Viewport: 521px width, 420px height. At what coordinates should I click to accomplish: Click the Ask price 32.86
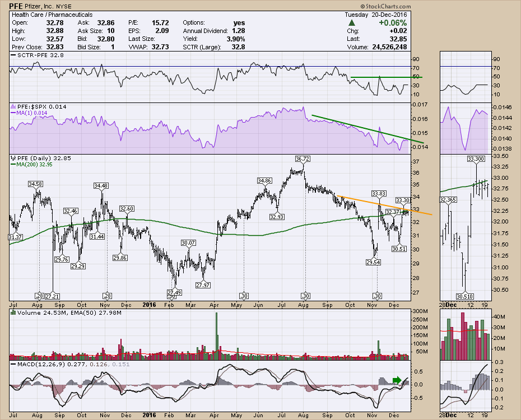point(106,22)
